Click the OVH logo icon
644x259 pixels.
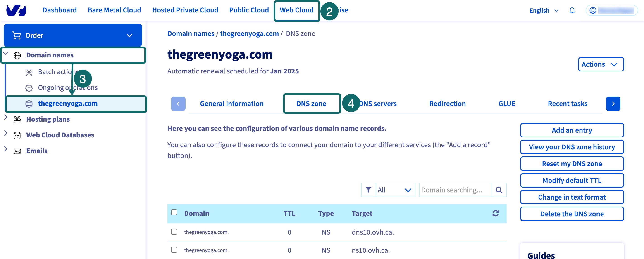pos(16,10)
